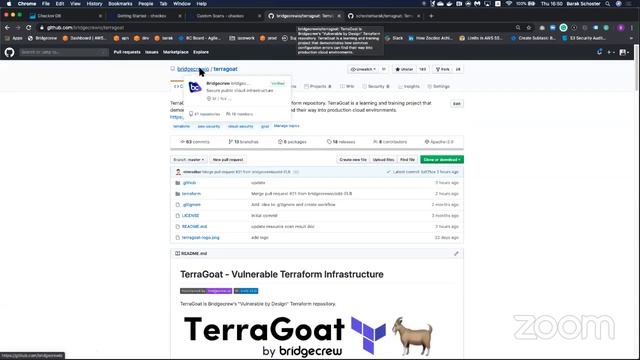Screen dimensions: 640x360
Task: Click the Apple menu icon
Action: 9,4
